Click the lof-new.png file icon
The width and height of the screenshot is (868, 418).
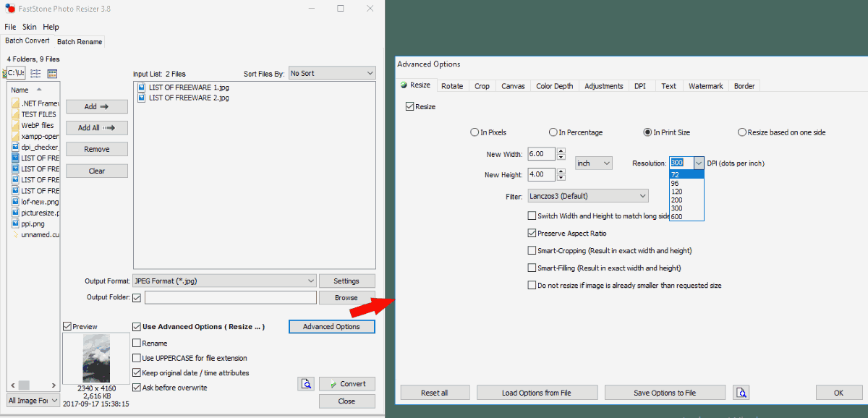pyautogui.click(x=15, y=202)
